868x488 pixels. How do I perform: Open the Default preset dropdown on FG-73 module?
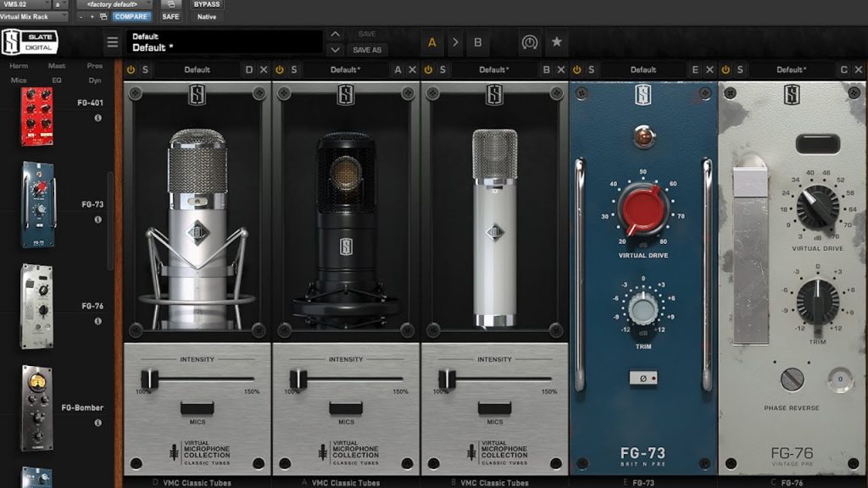[x=643, y=69]
